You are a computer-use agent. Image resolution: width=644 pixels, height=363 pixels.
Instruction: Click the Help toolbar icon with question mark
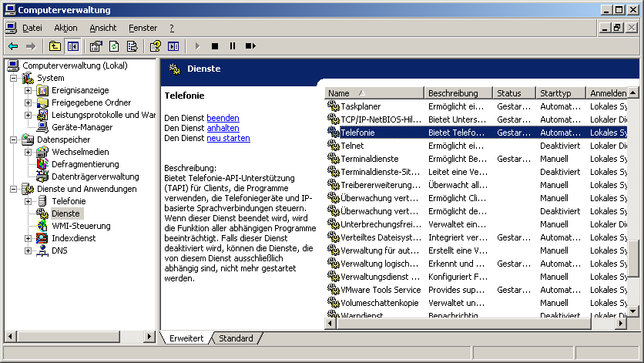click(x=156, y=46)
